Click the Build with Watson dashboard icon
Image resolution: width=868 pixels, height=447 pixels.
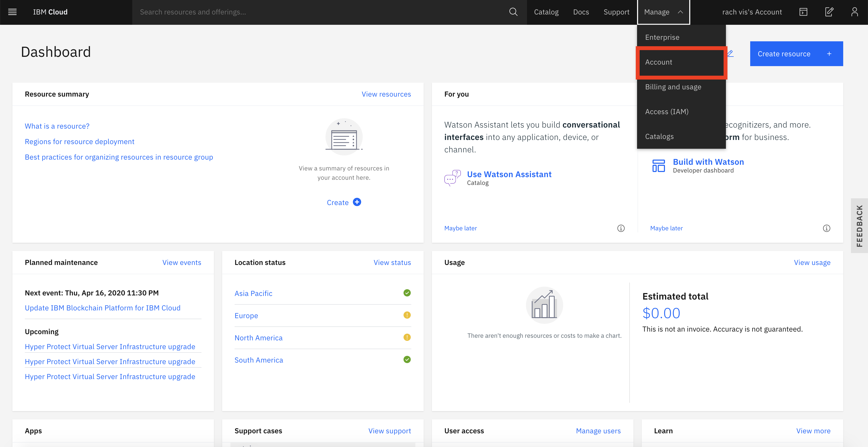click(658, 166)
